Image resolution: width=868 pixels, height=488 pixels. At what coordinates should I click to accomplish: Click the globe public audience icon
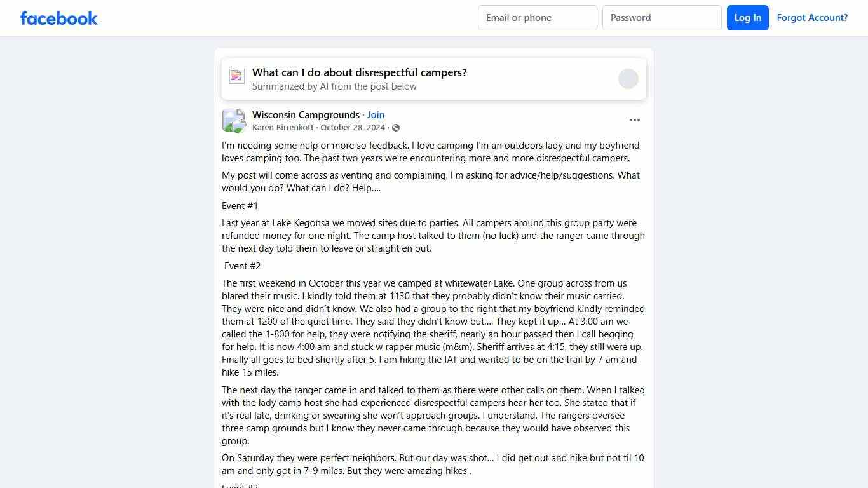(x=396, y=128)
